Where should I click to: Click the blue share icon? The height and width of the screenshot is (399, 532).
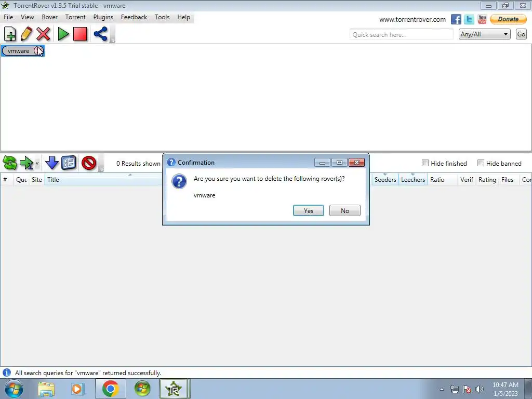pos(100,34)
